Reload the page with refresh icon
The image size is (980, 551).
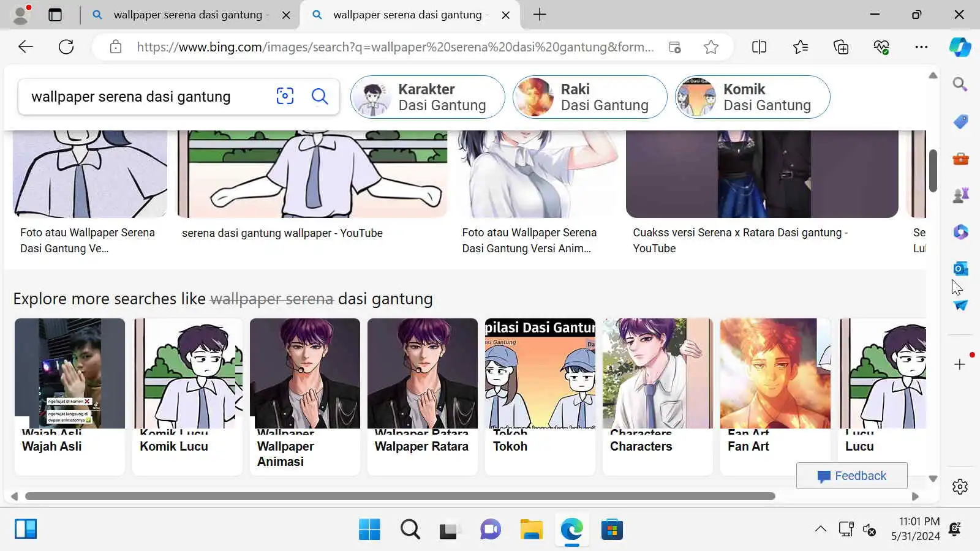tap(66, 47)
